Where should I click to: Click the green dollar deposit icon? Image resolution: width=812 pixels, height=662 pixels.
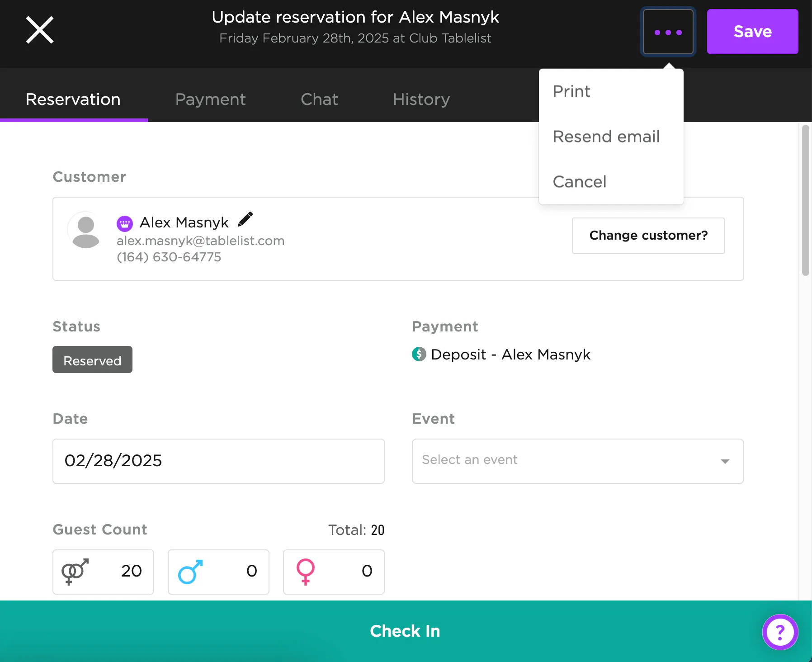[x=419, y=354]
